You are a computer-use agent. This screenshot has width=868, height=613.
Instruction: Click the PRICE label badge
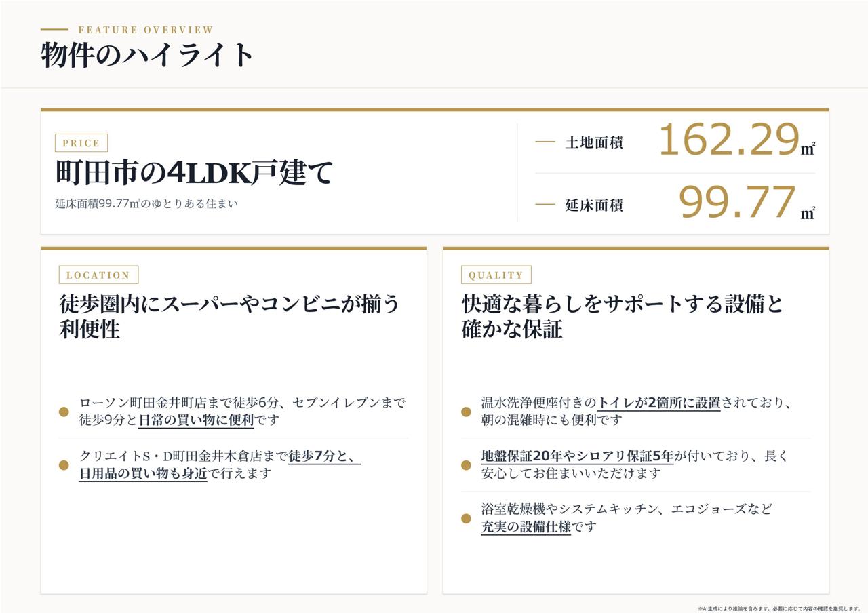point(81,143)
